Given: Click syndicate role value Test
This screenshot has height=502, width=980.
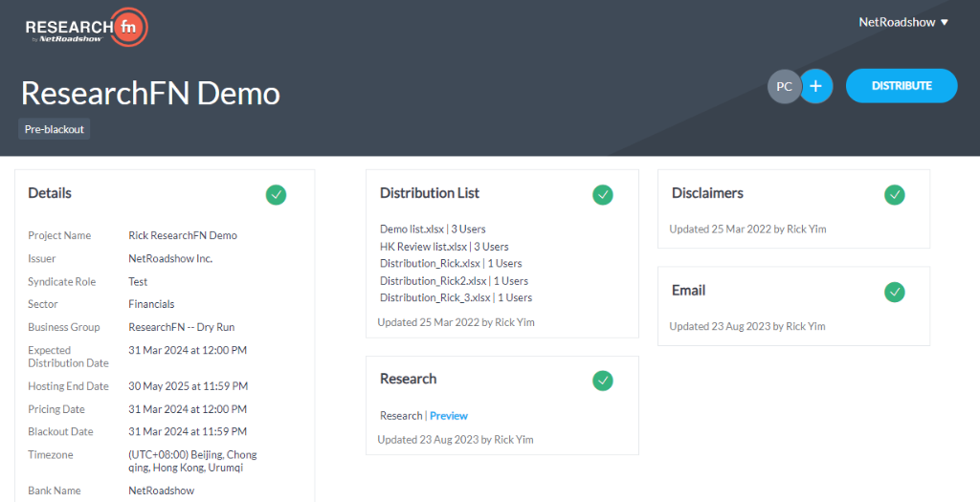Looking at the screenshot, I should pos(138,281).
